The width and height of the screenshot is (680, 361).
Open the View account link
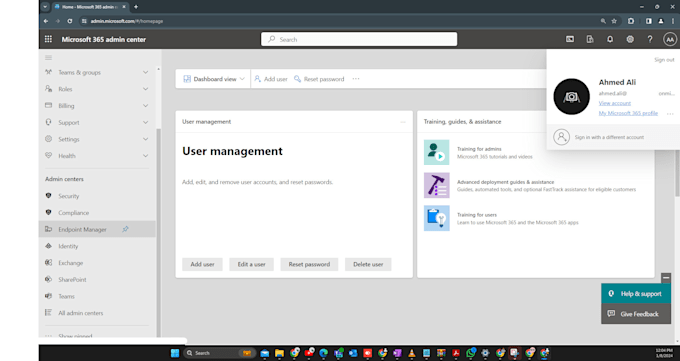615,103
